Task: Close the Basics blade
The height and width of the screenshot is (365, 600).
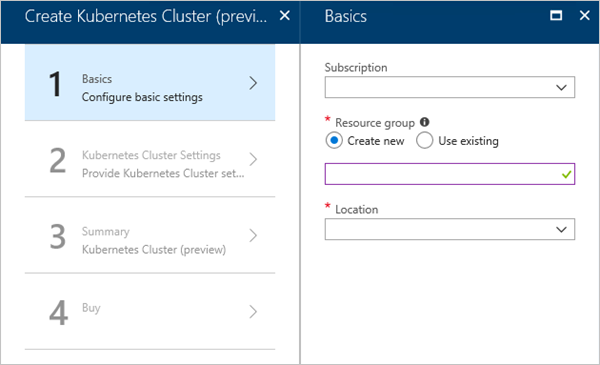Action: click(584, 16)
